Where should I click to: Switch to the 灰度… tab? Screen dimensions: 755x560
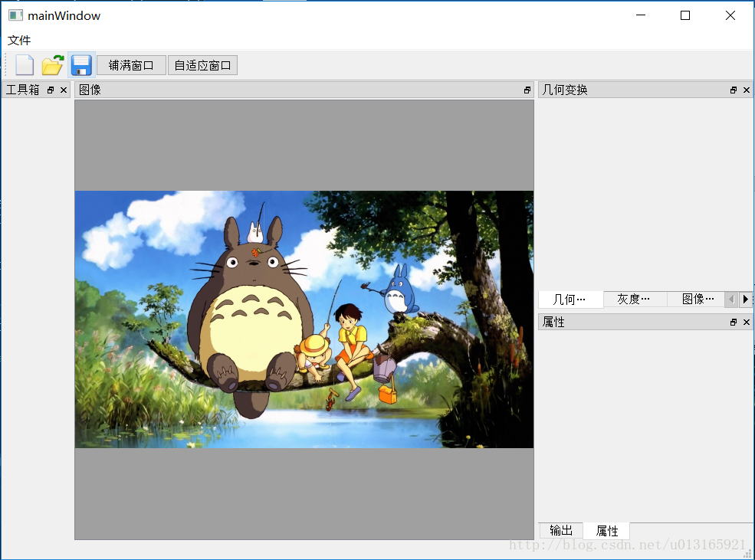pyautogui.click(x=635, y=300)
